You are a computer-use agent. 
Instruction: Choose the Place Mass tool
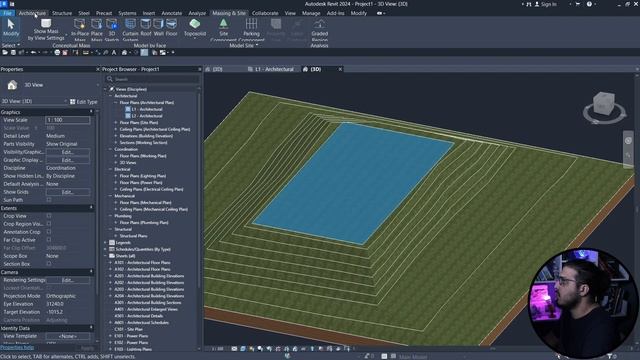point(97,29)
